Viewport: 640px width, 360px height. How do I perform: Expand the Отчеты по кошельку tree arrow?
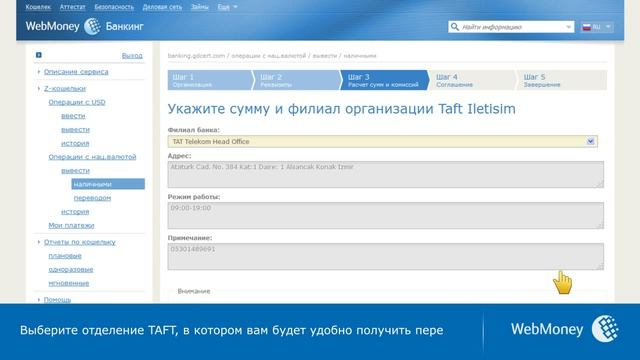point(39,242)
